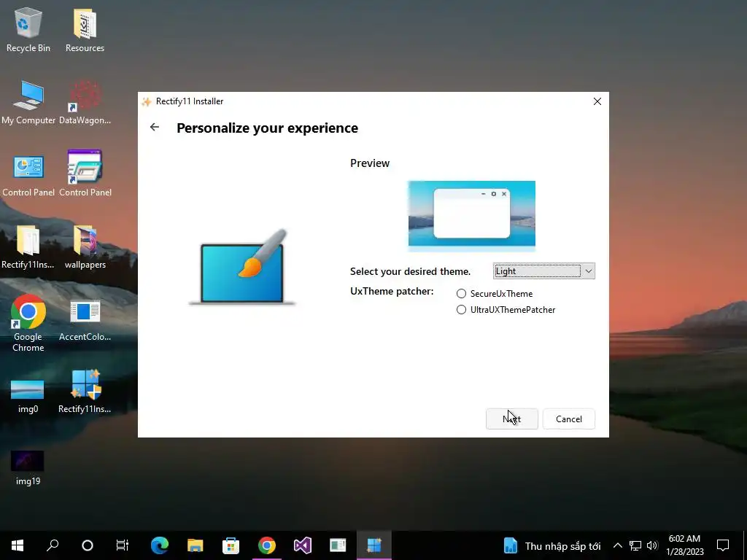This screenshot has height=560, width=747.
Task: Switch to Visual Studio on taskbar
Action: pos(303,545)
